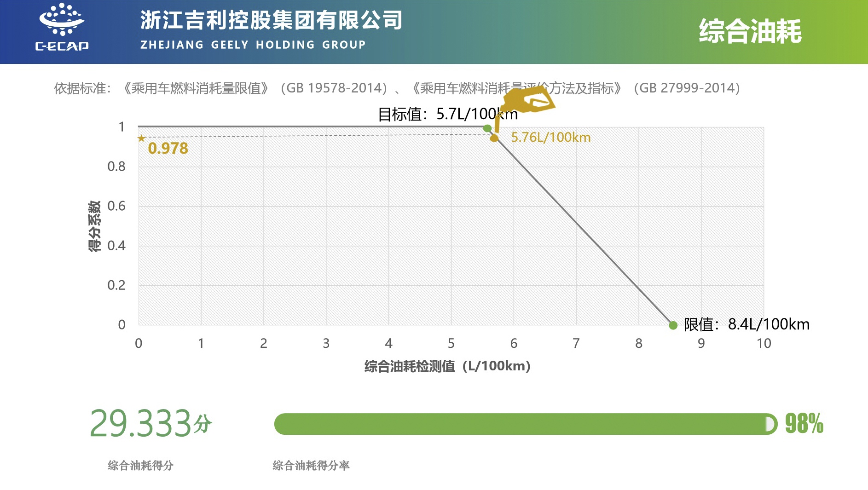The width and height of the screenshot is (868, 490).
Task: Click the 3 x-axis tick label
Action: coord(326,344)
